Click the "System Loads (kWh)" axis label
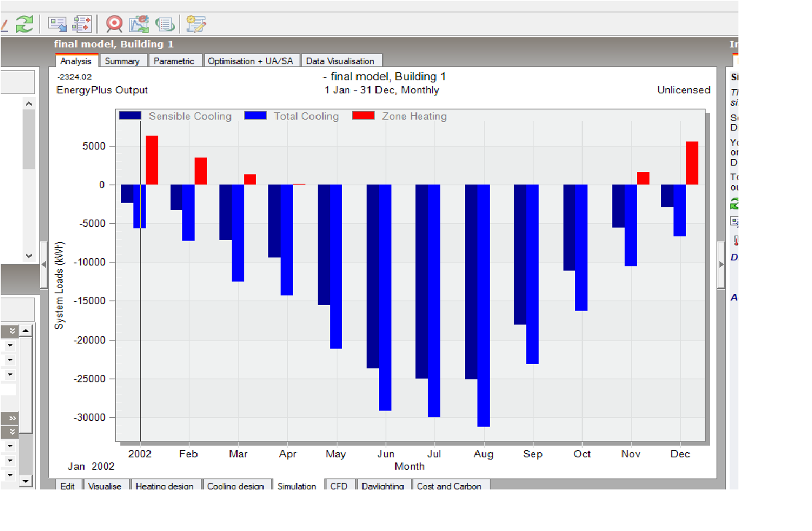812x531 pixels. point(60,285)
